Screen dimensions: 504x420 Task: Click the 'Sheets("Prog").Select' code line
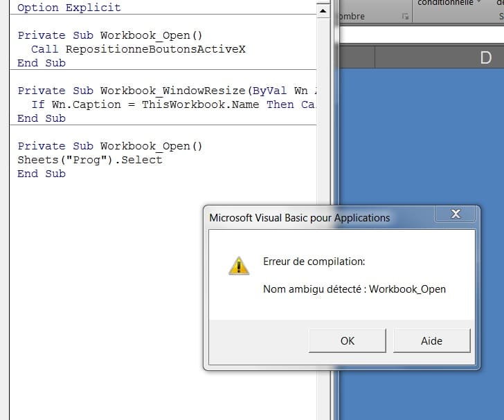pyautogui.click(x=90, y=160)
